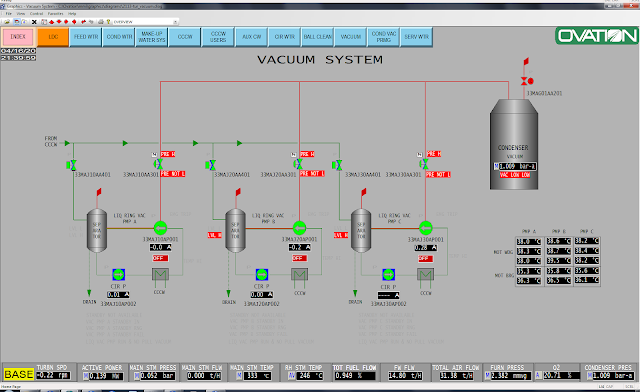Click pump C current value 0.28 A

[426, 248]
